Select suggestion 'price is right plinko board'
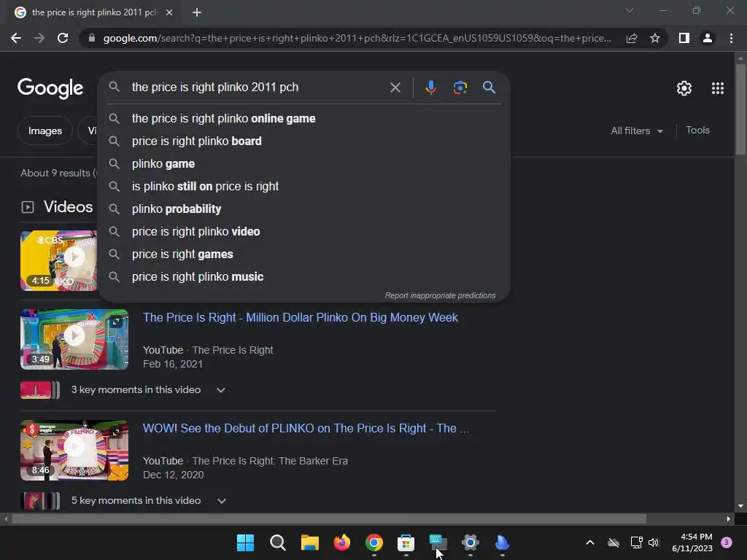This screenshot has width=747, height=560. (x=304, y=141)
